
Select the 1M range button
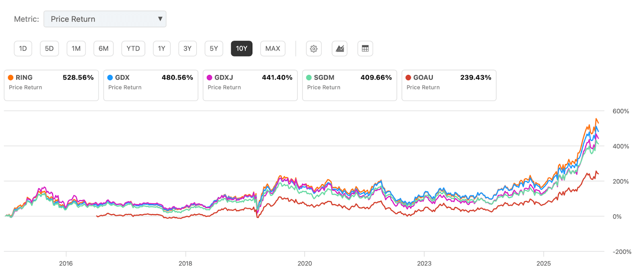pos(76,49)
